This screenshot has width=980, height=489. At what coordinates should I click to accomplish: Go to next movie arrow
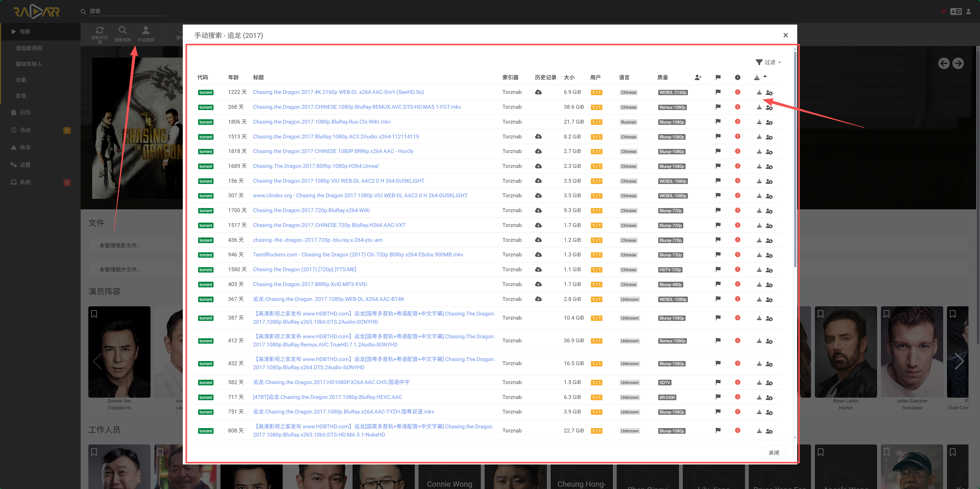tap(958, 63)
